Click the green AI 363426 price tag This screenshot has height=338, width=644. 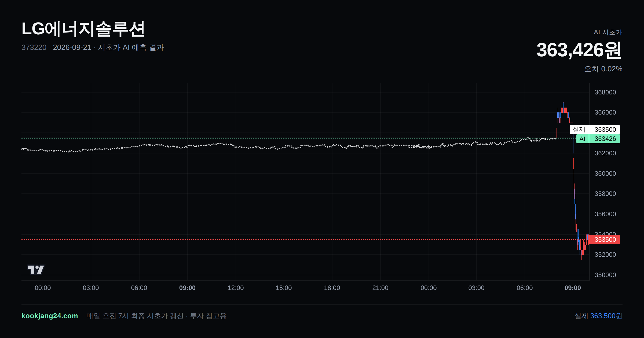(x=598, y=139)
